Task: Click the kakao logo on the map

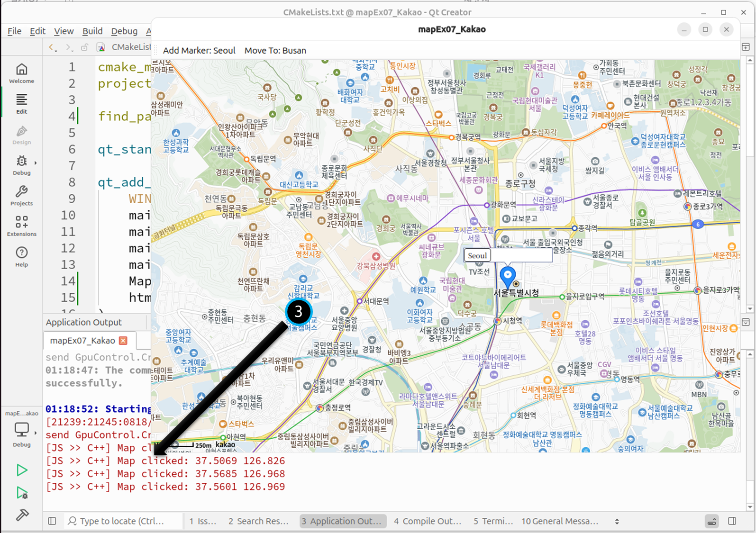Action: (225, 444)
